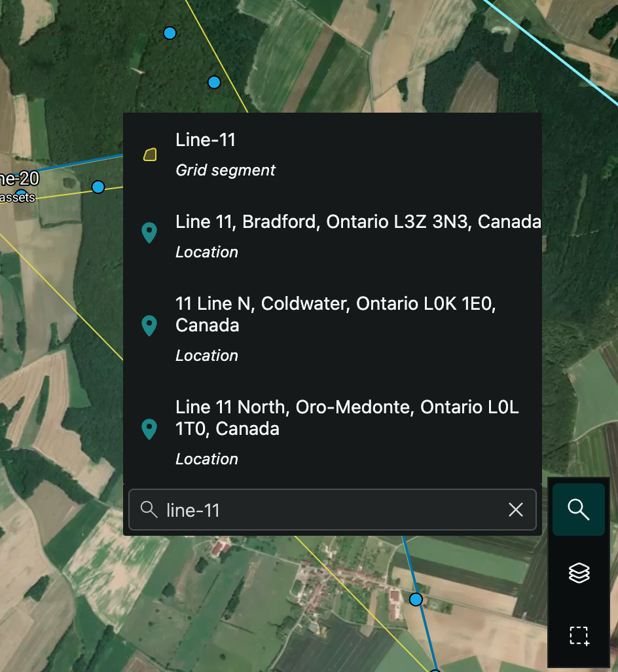The height and width of the screenshot is (672, 618).
Task: Select the Line-11 grid segment result
Action: pyautogui.click(x=206, y=140)
